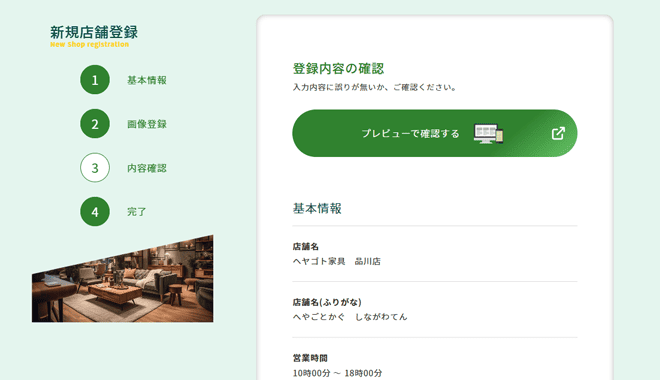Select step 2 circle
660x380 pixels.
click(95, 124)
